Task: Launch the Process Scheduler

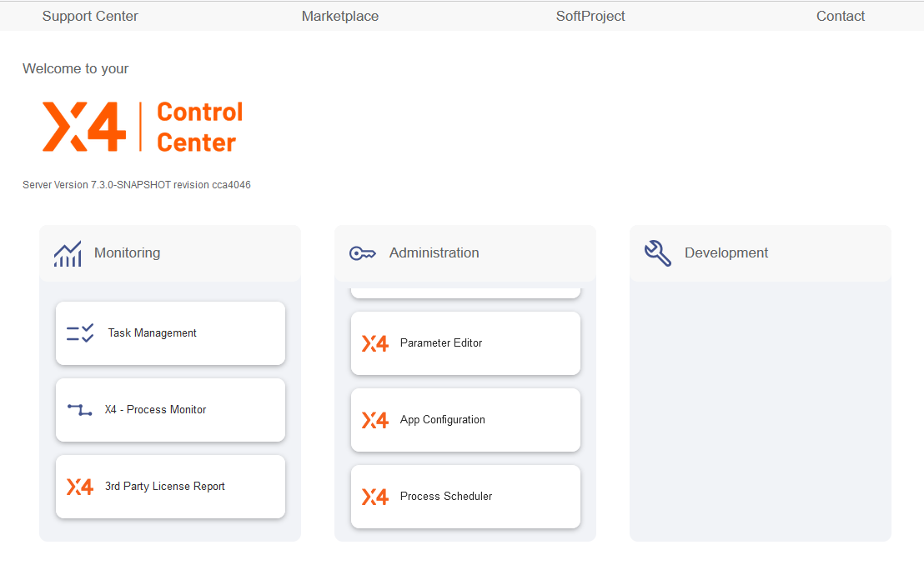Action: tap(465, 497)
